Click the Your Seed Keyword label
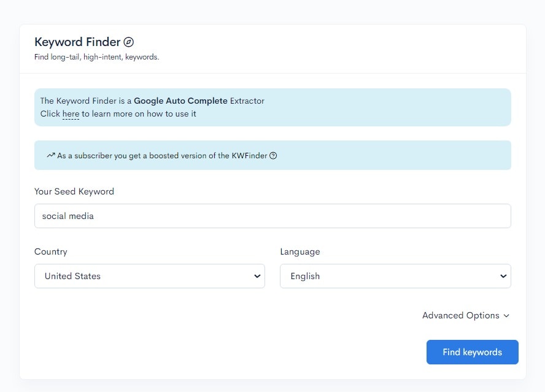Screen dimensions: 545x392 [x=74, y=191]
